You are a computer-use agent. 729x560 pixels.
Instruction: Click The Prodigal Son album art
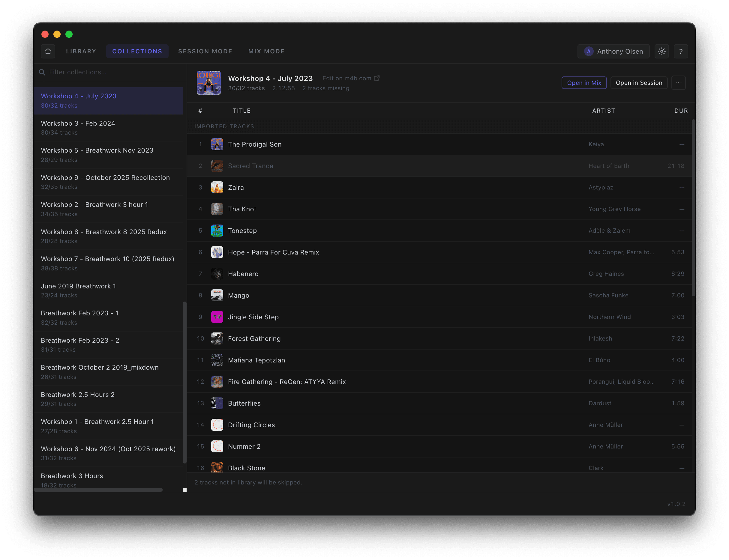(217, 144)
